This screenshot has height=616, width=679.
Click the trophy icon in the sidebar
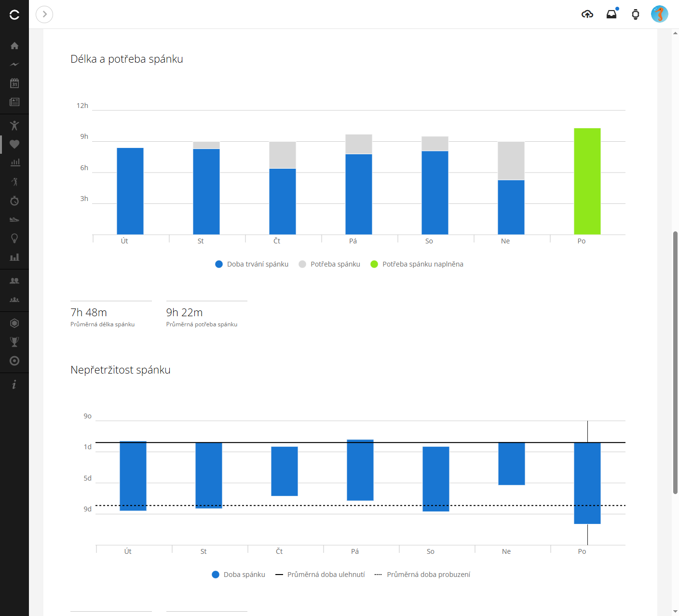(x=14, y=342)
